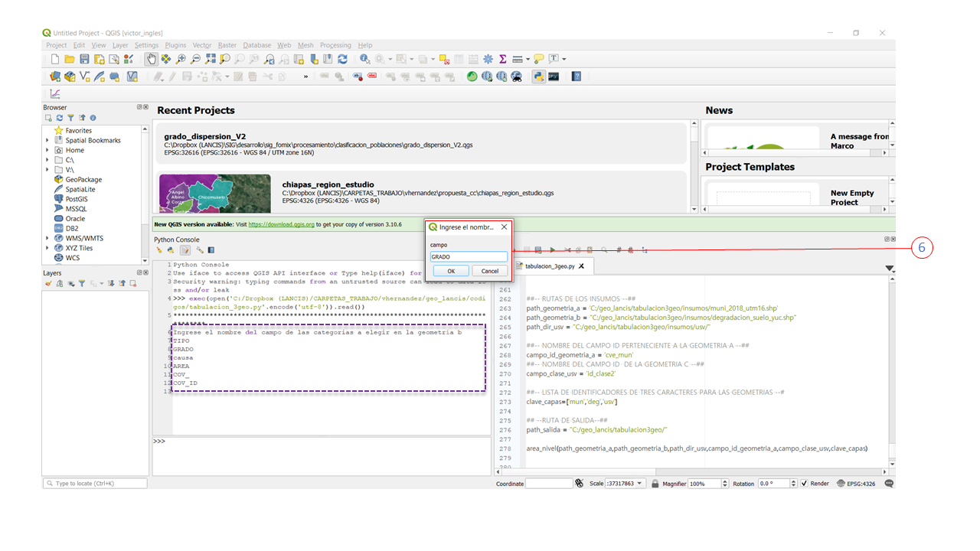Clear the Python console with the broom icon
Viewport: 980px width, 551px height.
(x=159, y=250)
